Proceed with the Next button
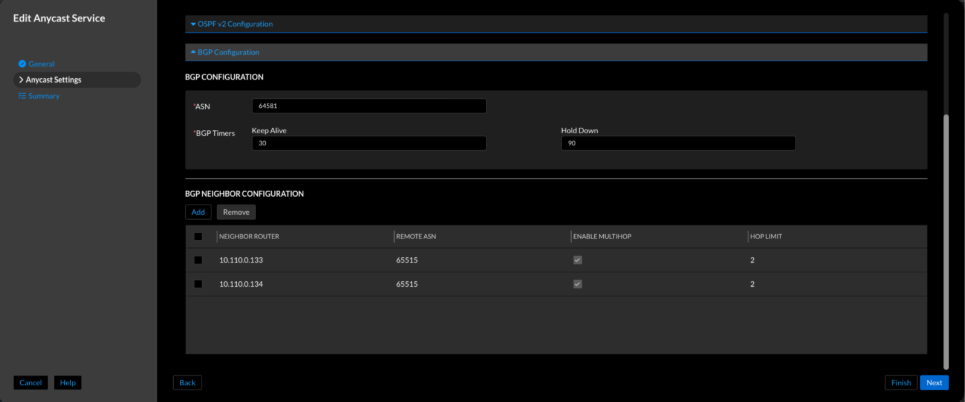Image resolution: width=965 pixels, height=402 pixels. click(934, 382)
